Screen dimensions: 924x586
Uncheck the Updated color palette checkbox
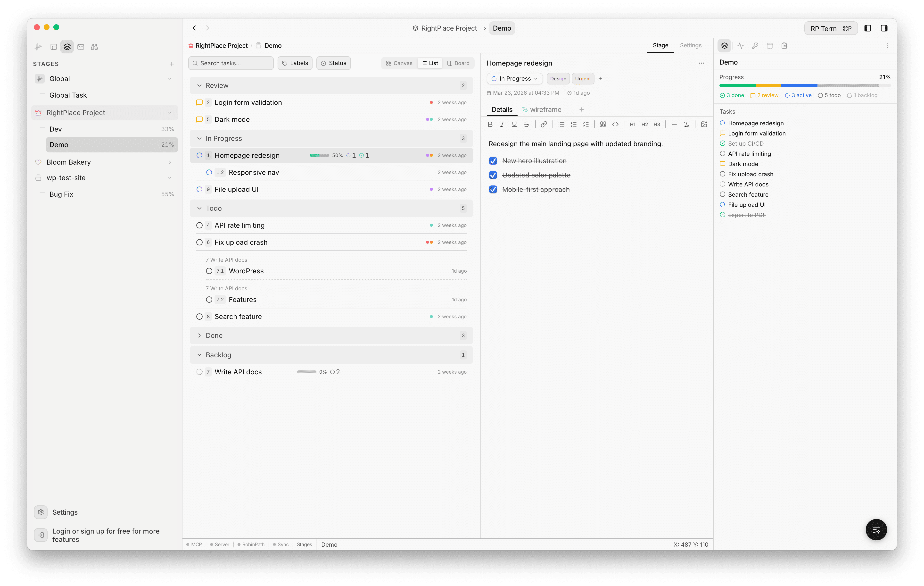pyautogui.click(x=493, y=175)
